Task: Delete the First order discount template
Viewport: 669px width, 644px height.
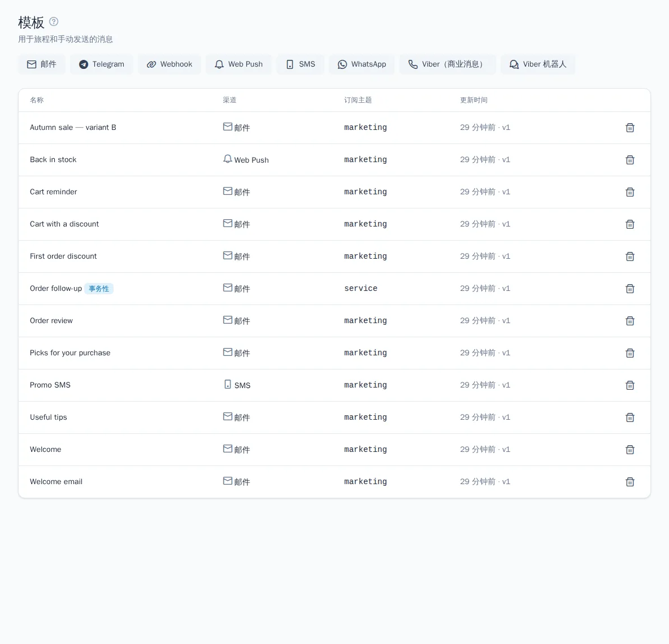Action: click(x=630, y=256)
